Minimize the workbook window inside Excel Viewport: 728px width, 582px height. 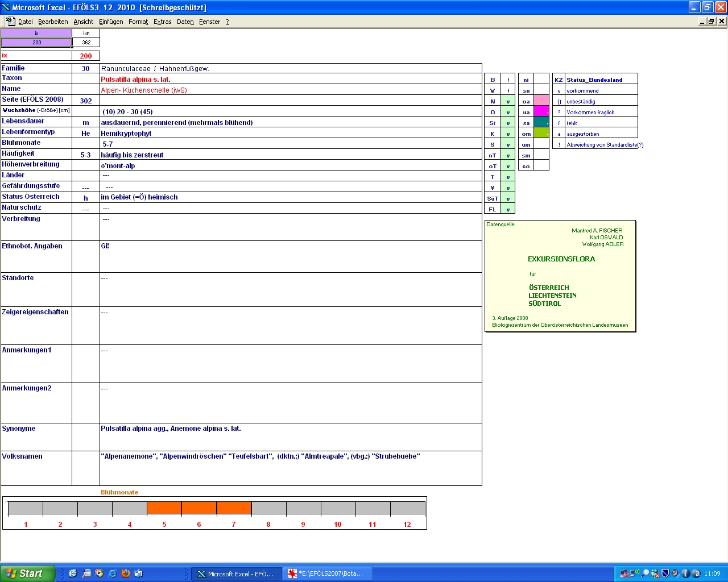point(702,21)
